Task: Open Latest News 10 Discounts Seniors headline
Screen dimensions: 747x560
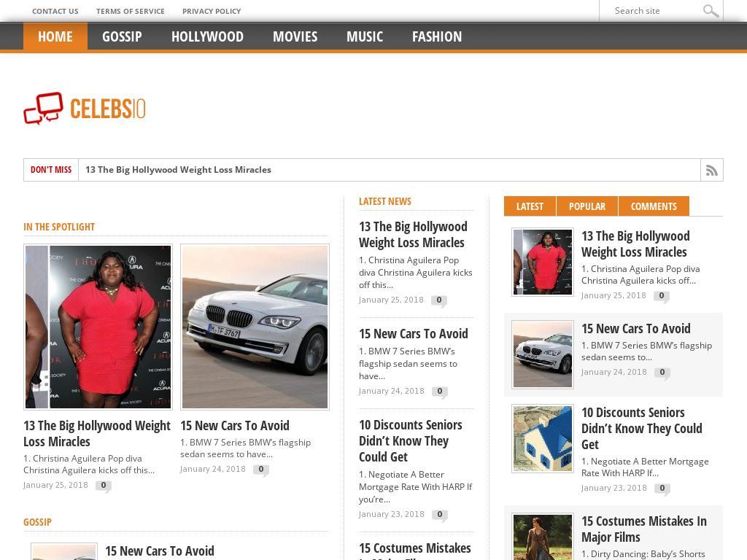Action: click(x=411, y=440)
